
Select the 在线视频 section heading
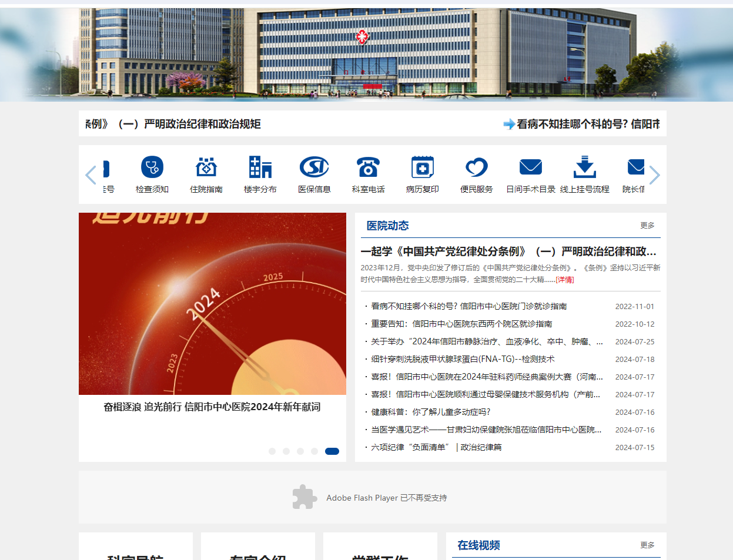tap(479, 545)
